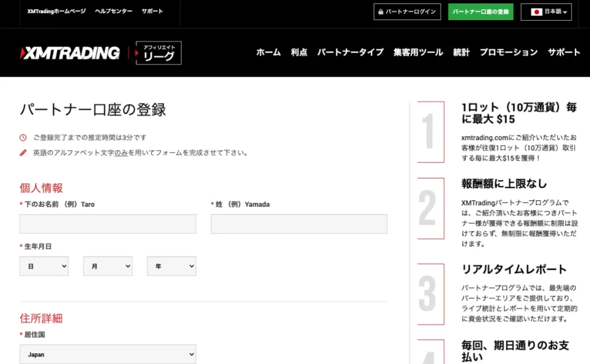Screen dimensions: 590x364
Task: Select 集客用ツール from the navigation bar
Action: click(x=418, y=52)
